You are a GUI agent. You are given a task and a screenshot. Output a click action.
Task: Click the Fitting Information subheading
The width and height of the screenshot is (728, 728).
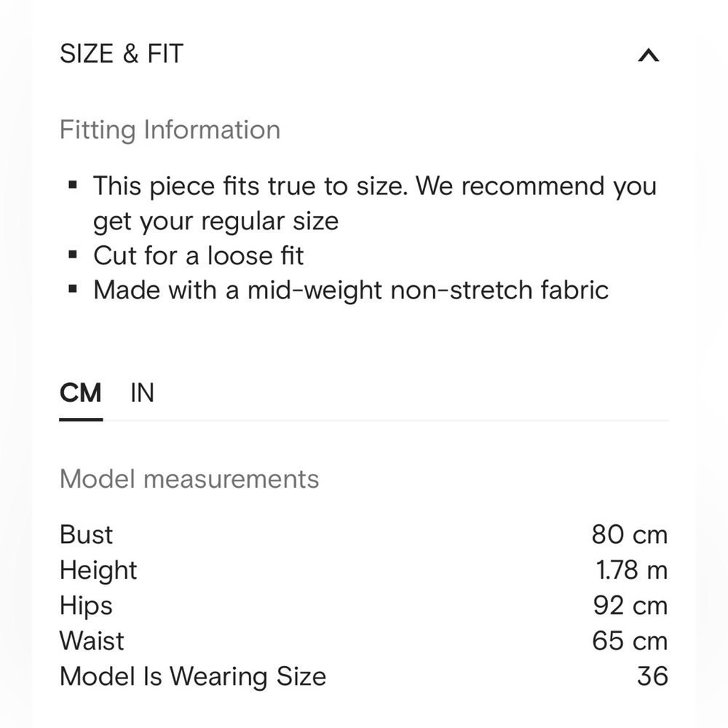tap(170, 130)
